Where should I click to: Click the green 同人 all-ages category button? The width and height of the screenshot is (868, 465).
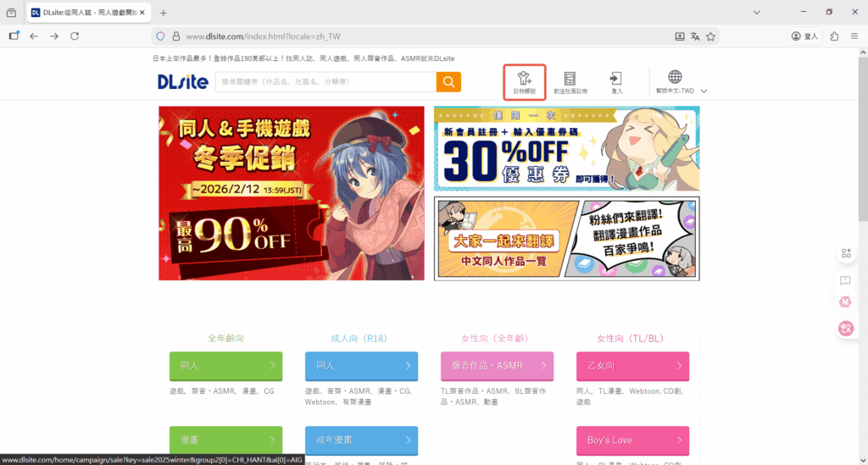[225, 366]
